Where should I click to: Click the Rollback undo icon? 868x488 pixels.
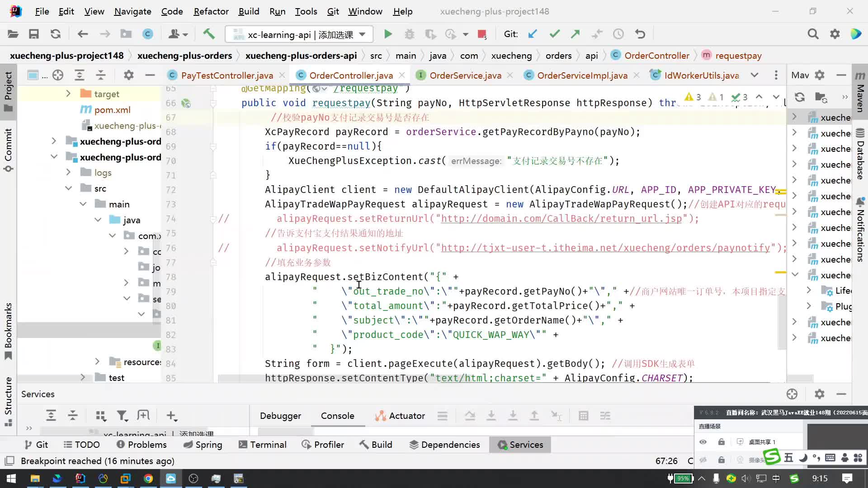click(640, 34)
